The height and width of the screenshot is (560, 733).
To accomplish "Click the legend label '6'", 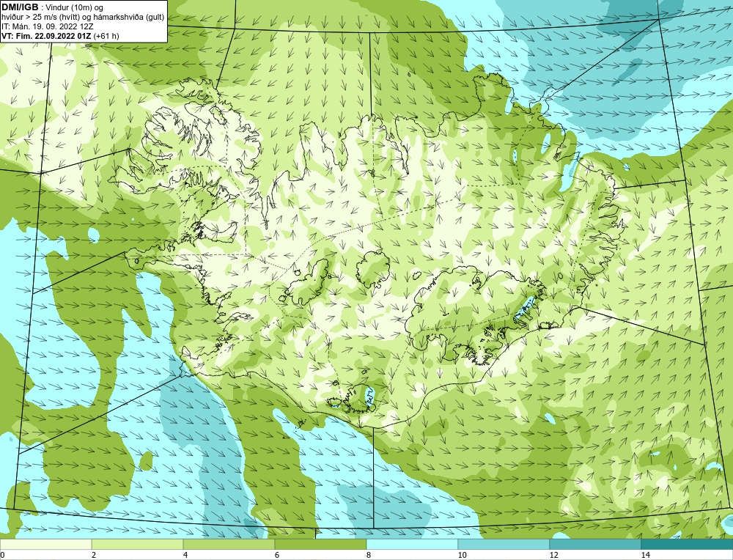I will click(277, 555).
